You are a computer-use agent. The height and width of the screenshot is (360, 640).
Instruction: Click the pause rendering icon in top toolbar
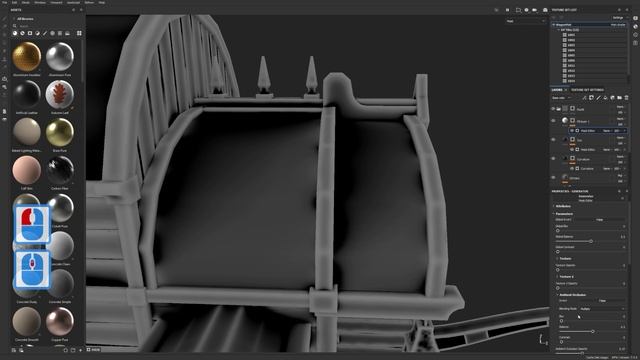(507, 10)
